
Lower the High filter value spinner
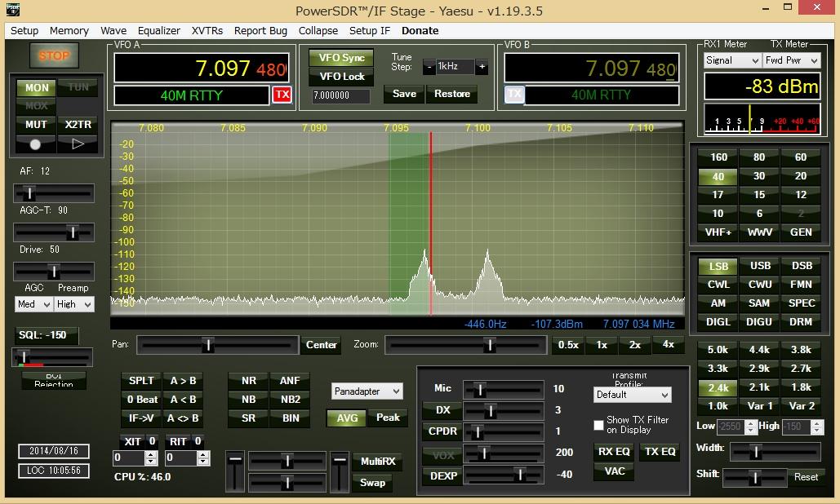click(816, 430)
